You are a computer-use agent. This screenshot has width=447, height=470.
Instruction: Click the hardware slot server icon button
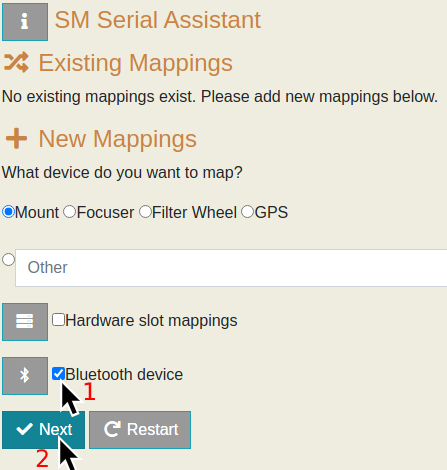point(25,322)
